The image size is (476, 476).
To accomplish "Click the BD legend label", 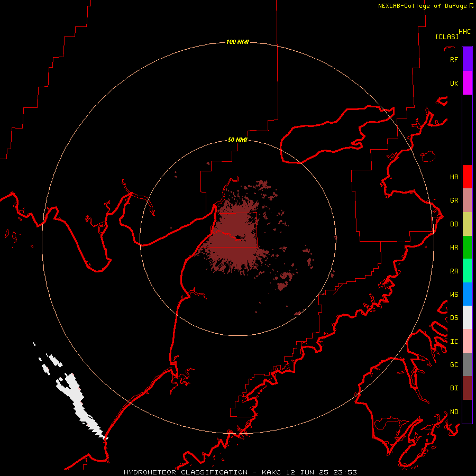I will pos(454,224).
